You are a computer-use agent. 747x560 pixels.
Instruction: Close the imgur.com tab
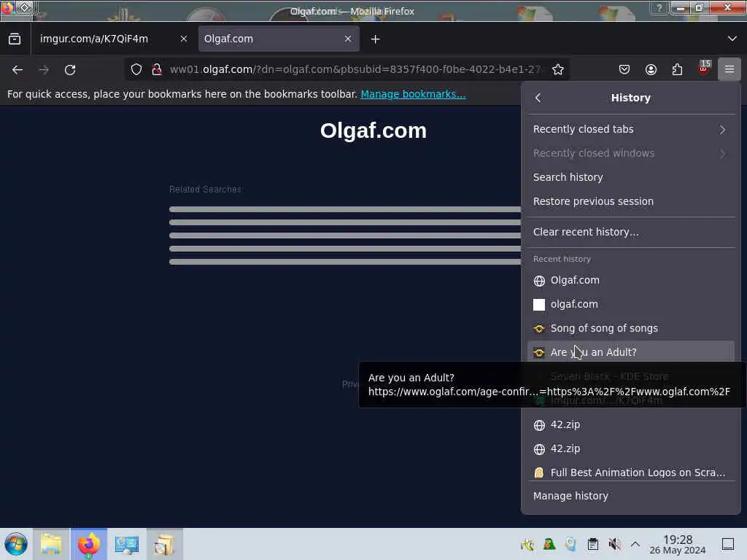click(x=183, y=39)
